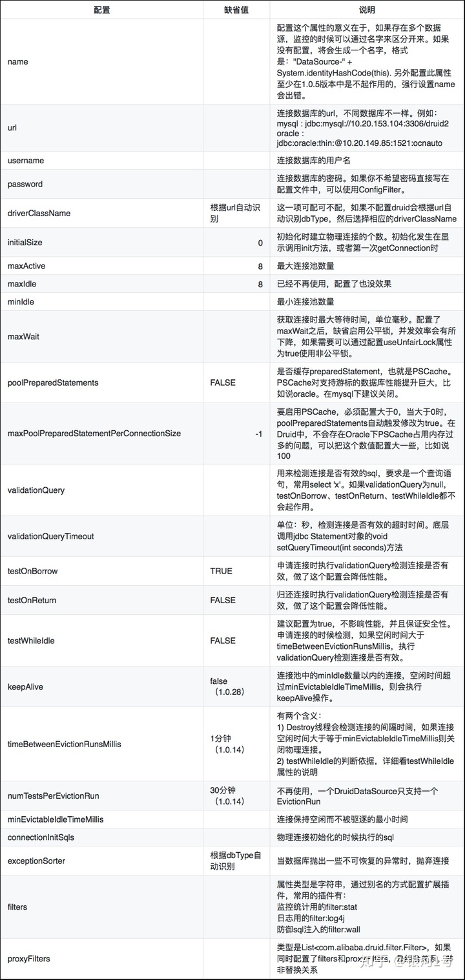
Task: Select the connectionInitSqls config cell
Action: [101, 837]
